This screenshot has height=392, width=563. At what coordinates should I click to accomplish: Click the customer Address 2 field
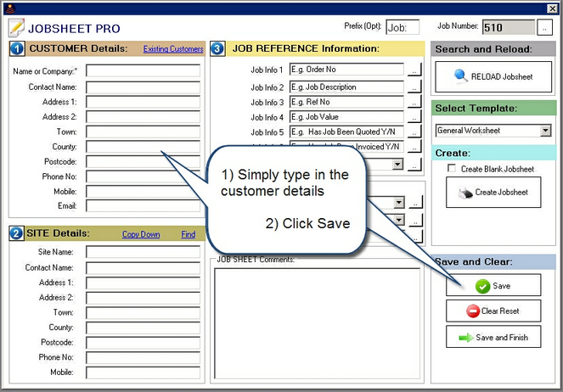pyautogui.click(x=143, y=117)
